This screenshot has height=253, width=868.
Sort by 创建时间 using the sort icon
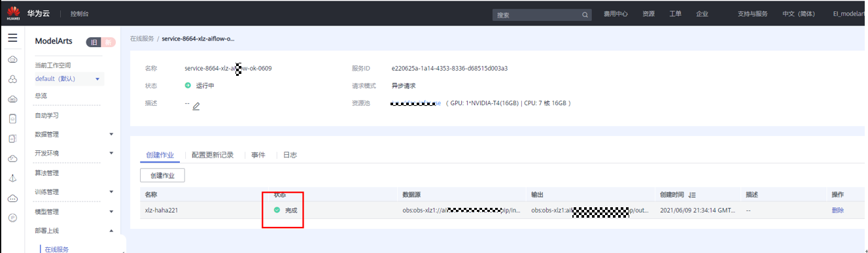click(692, 195)
